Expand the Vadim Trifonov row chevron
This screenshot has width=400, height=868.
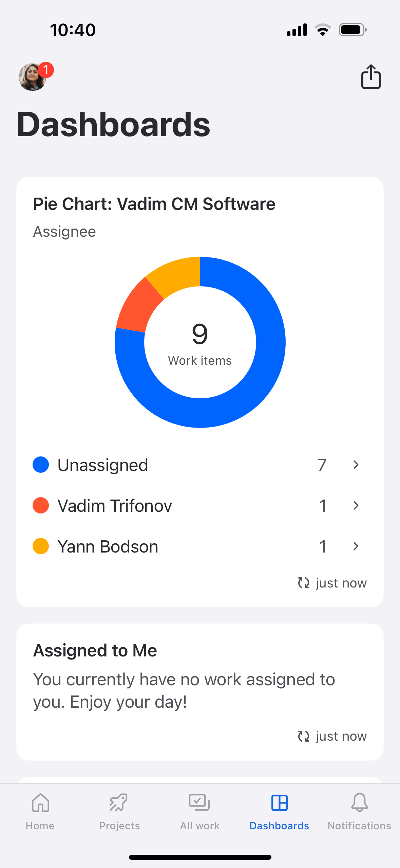356,505
